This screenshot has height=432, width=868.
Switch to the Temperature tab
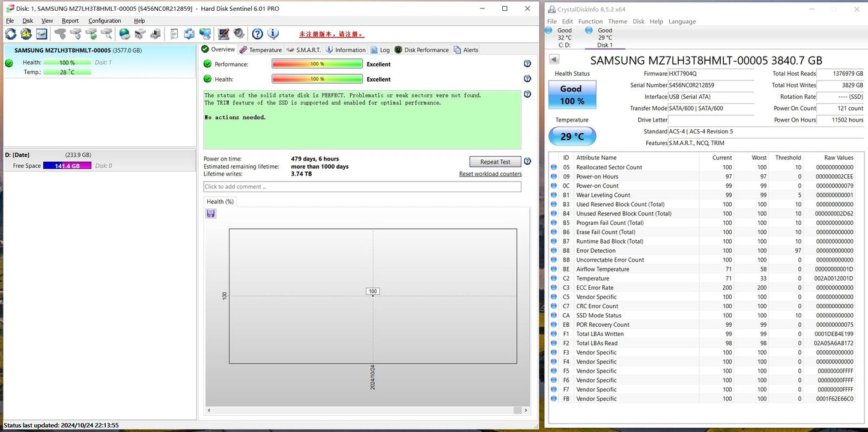[x=260, y=50]
